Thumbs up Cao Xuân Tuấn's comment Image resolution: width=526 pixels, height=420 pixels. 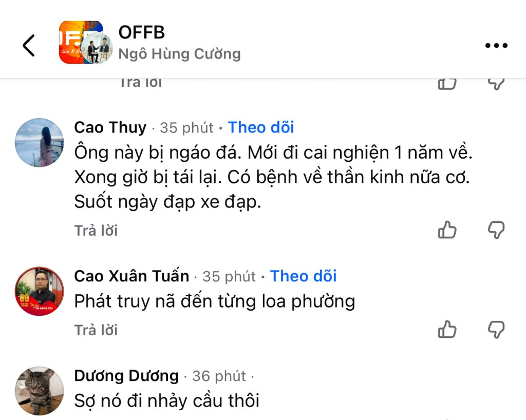click(447, 329)
